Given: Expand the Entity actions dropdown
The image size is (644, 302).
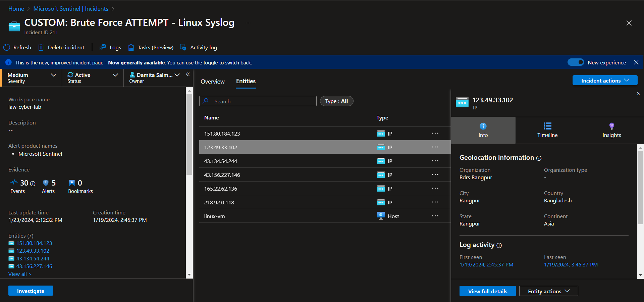Looking at the screenshot, I should [548, 291].
